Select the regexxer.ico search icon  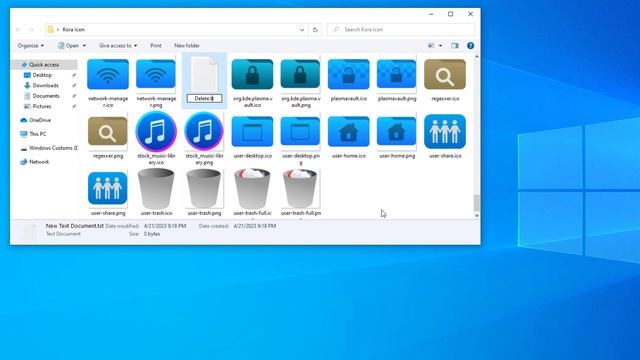point(445,74)
